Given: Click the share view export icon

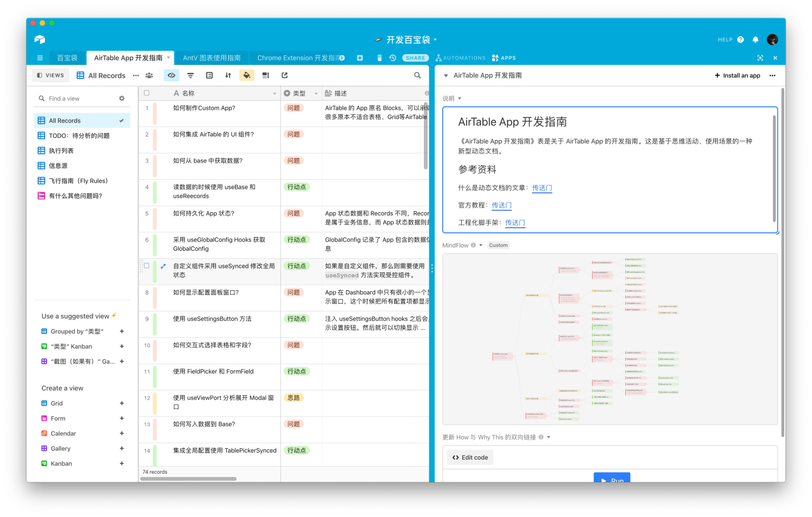Looking at the screenshot, I should coord(285,75).
